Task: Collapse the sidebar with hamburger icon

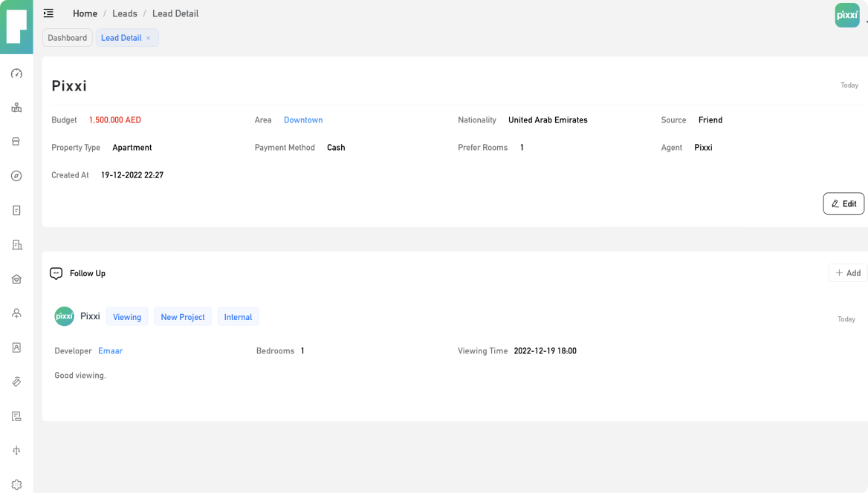Action: click(x=49, y=13)
